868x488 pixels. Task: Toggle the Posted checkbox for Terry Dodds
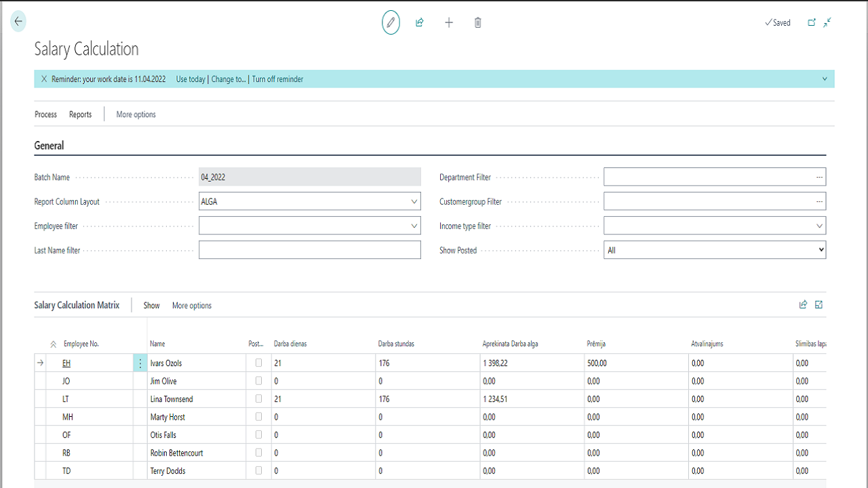coord(258,470)
